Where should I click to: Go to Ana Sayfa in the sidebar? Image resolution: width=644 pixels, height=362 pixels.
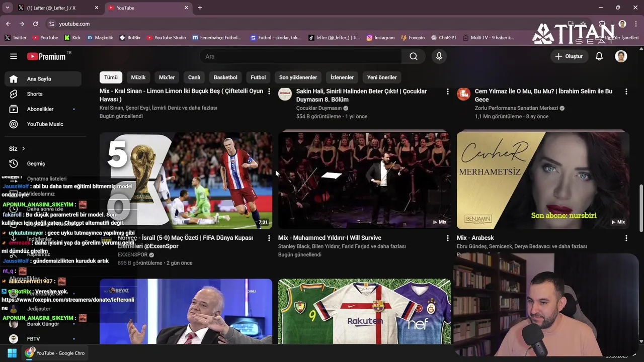(43, 79)
